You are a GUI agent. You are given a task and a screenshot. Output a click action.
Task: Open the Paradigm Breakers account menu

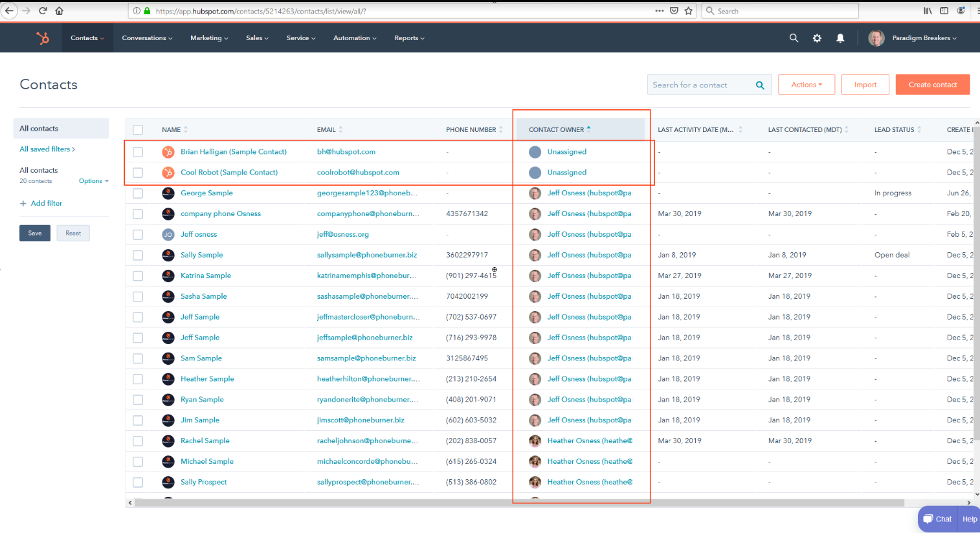tap(924, 38)
